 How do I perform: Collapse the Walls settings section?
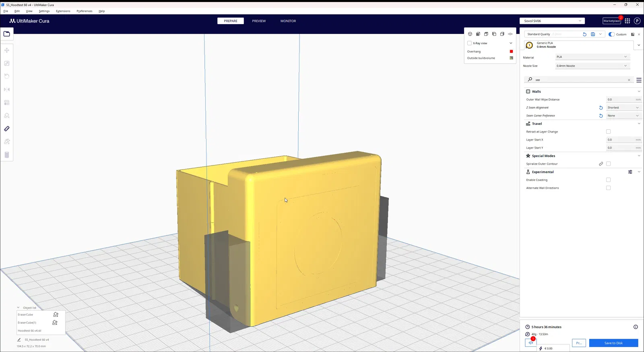(639, 91)
